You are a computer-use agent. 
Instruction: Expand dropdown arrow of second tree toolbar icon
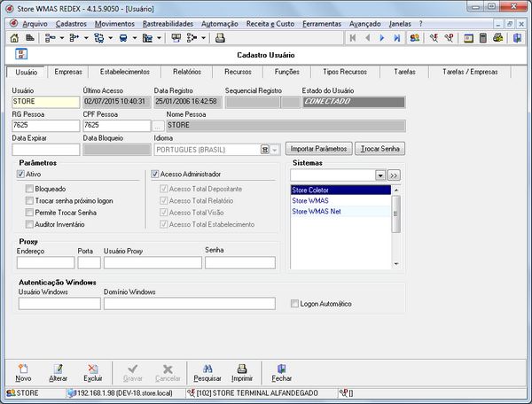(86, 38)
